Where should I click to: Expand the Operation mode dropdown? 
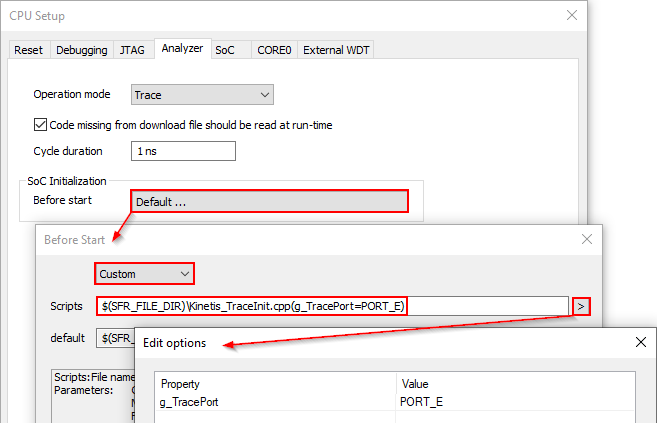click(x=202, y=95)
